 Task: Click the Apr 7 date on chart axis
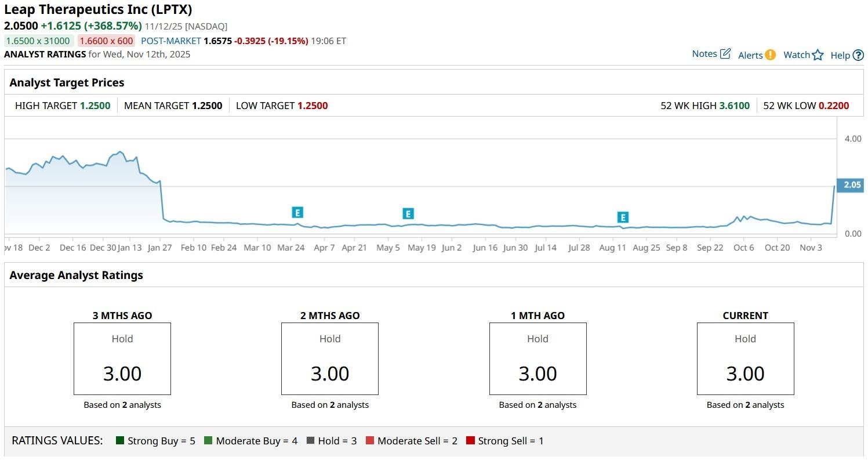(x=324, y=247)
